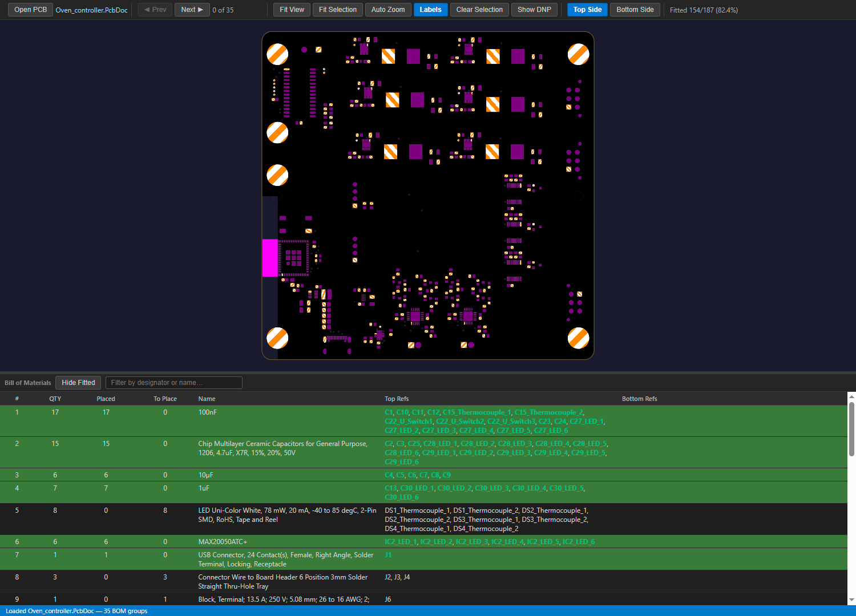Toggle the Labels button
This screenshot has height=616, width=856.
(430, 10)
